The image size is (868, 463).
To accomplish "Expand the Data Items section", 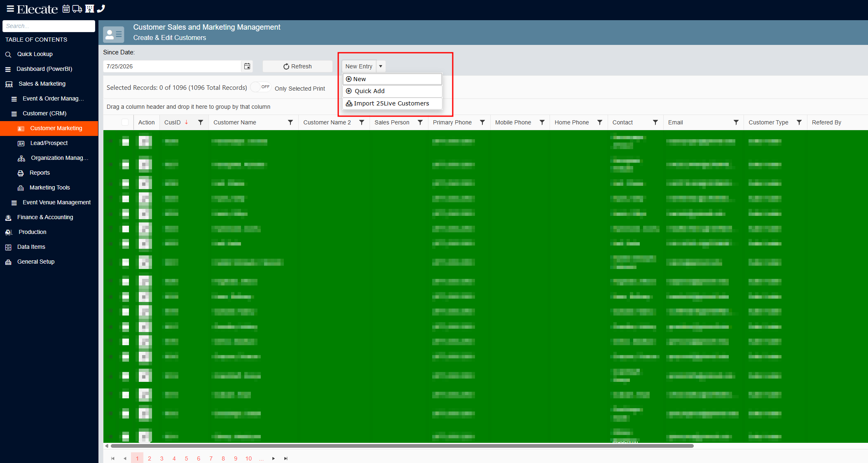I will click(31, 247).
